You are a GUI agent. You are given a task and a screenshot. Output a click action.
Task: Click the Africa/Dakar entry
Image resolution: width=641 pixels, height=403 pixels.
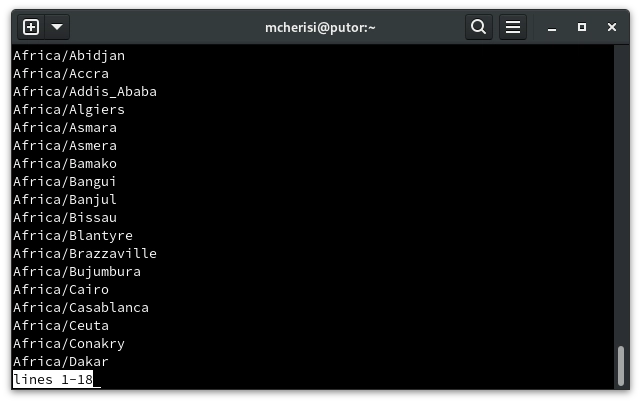tap(61, 362)
